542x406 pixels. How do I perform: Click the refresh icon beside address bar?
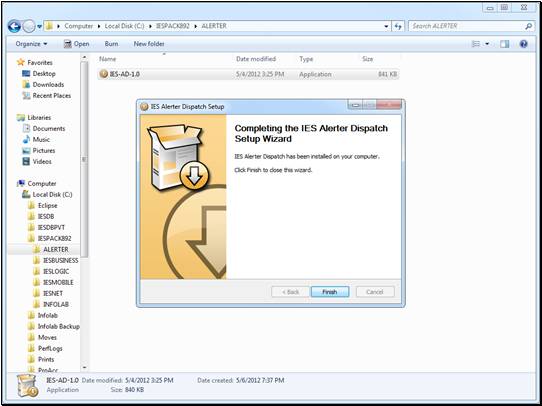click(x=398, y=26)
